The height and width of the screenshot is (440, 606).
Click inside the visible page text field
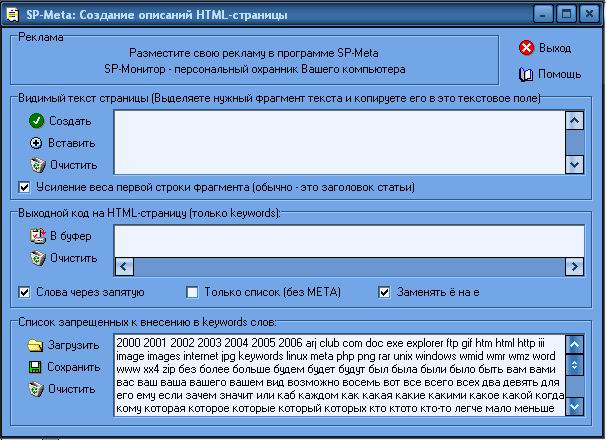pos(340,142)
